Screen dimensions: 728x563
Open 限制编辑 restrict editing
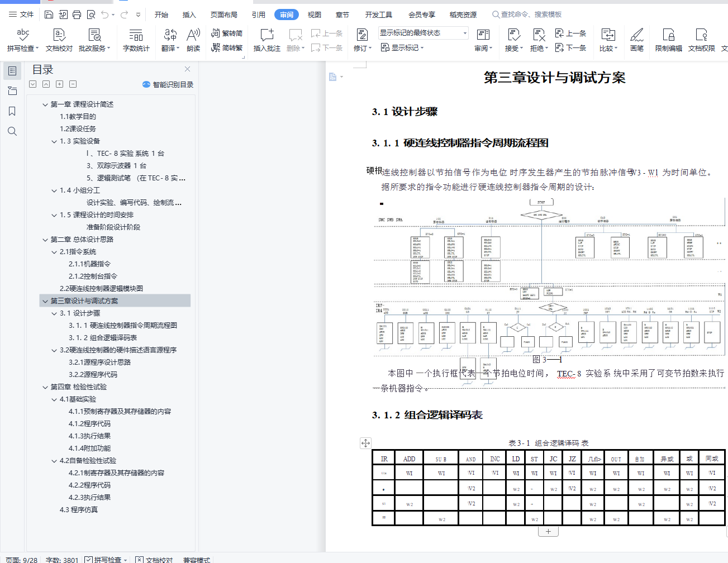pyautogui.click(x=669, y=41)
